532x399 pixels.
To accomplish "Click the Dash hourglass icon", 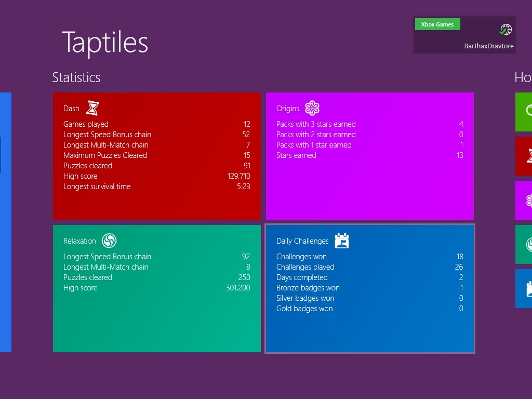I will pos(92,108).
